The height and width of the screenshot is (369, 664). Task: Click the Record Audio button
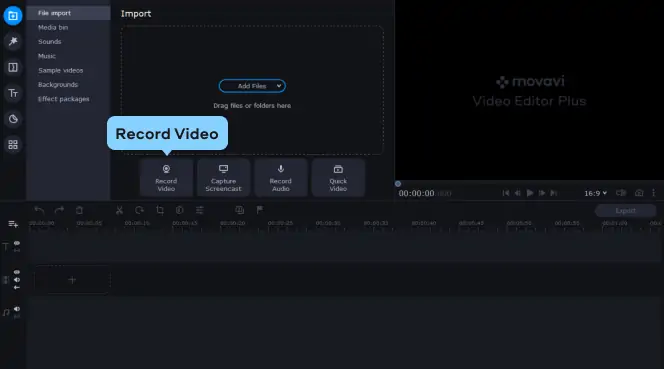(281, 178)
